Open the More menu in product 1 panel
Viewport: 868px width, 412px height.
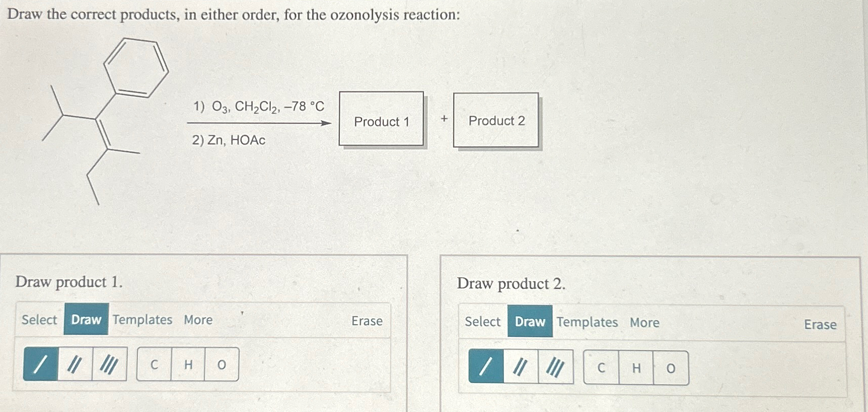tap(198, 320)
